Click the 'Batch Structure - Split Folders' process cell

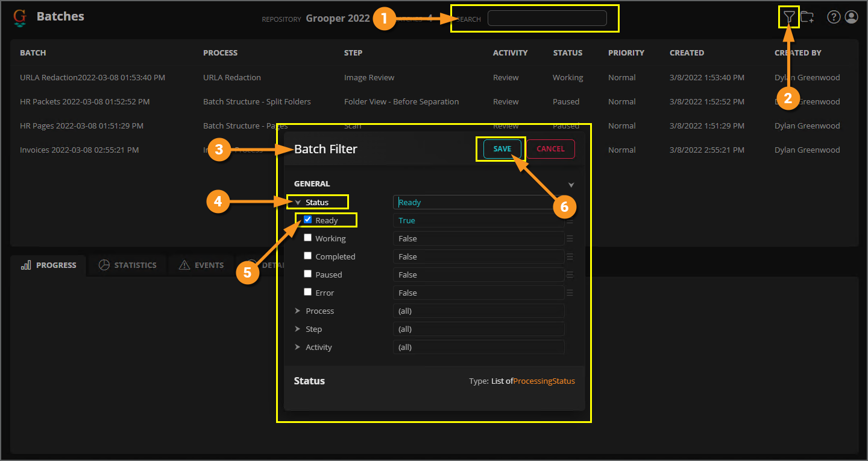pyautogui.click(x=257, y=101)
